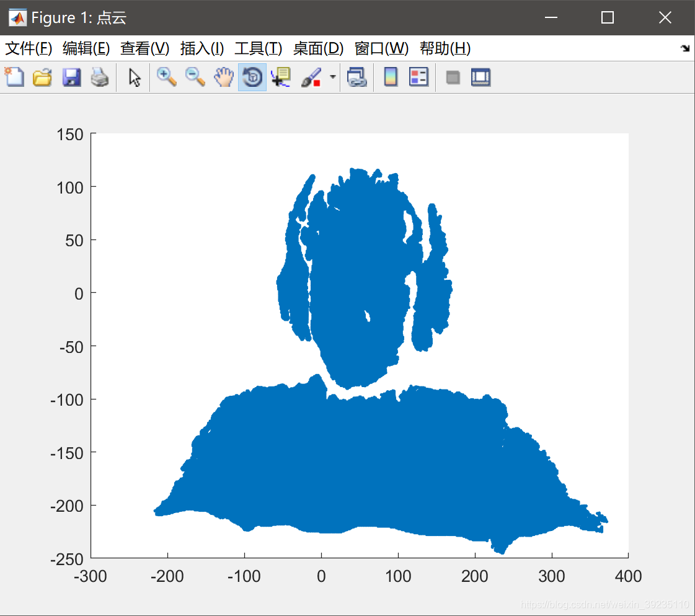Viewport: 695px width, 616px height.
Task: Expand the brush color dropdown arrow
Action: 333,77
